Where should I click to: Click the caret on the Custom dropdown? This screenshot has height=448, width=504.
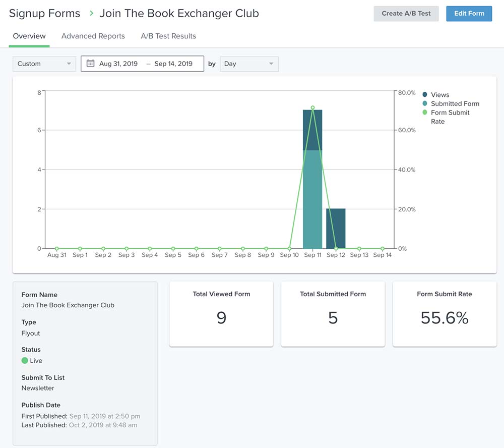coord(68,64)
